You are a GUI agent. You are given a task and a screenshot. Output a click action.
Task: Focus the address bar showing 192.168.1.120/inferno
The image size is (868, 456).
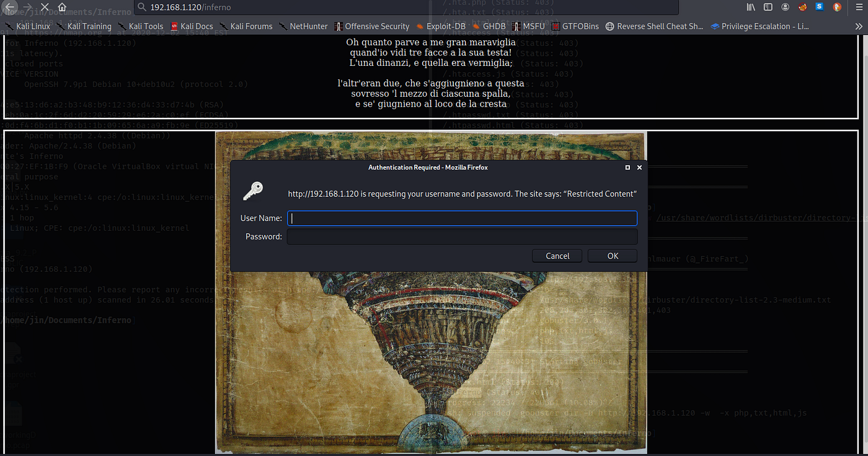point(406,7)
